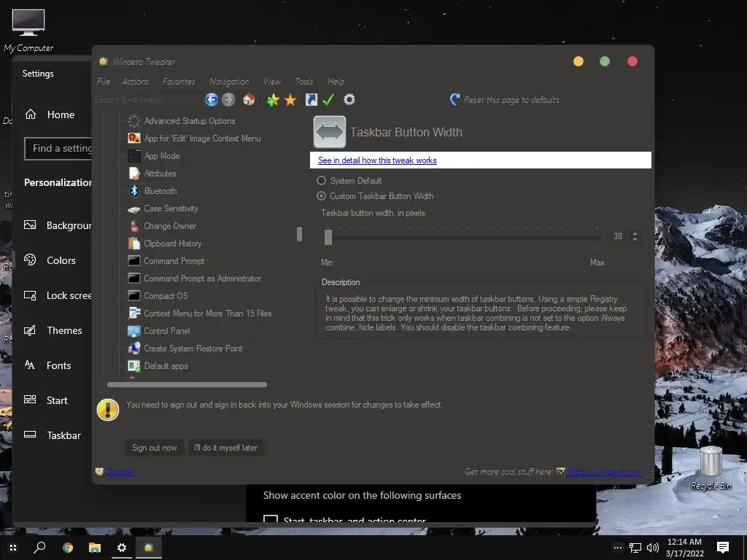
Task: Open the winaero.com website link
Action: [x=605, y=472]
